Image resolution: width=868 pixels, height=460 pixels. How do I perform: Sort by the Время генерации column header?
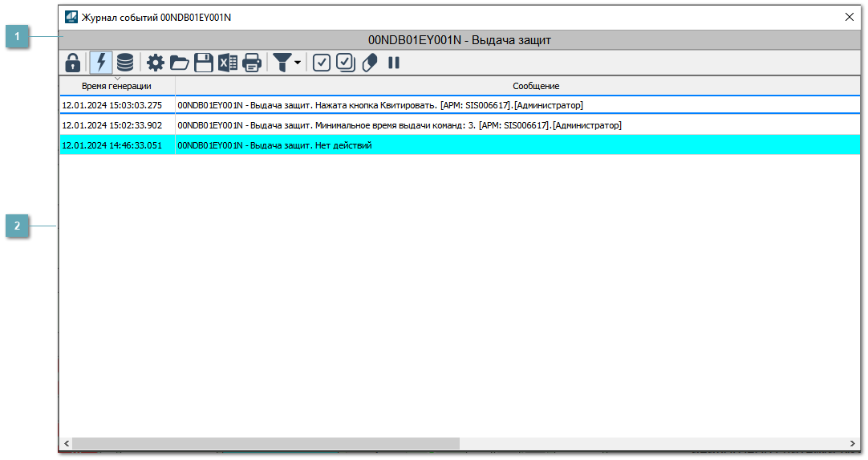click(x=116, y=86)
